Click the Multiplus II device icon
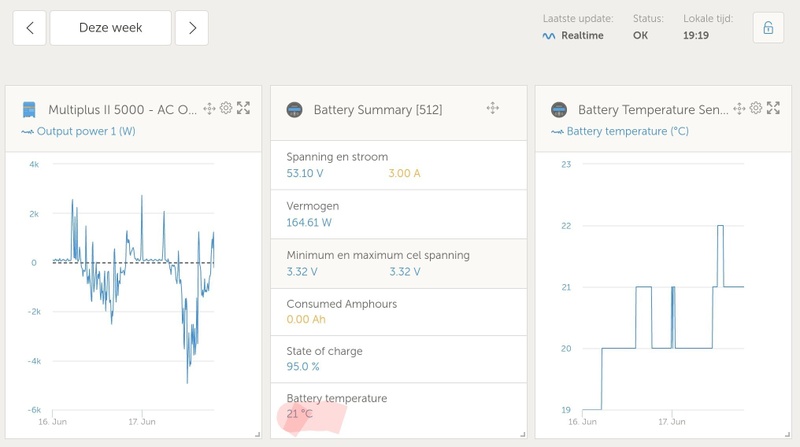The image size is (800, 447). tap(30, 108)
